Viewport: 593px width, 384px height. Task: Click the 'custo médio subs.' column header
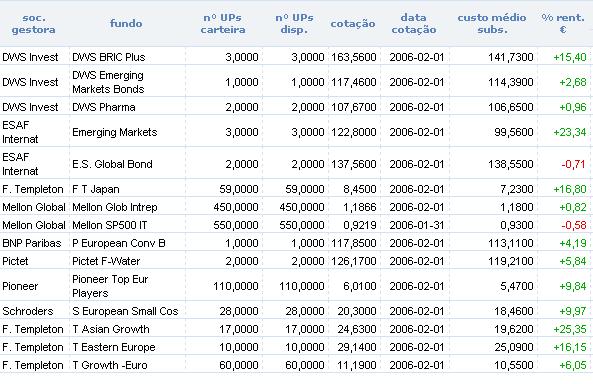point(492,23)
